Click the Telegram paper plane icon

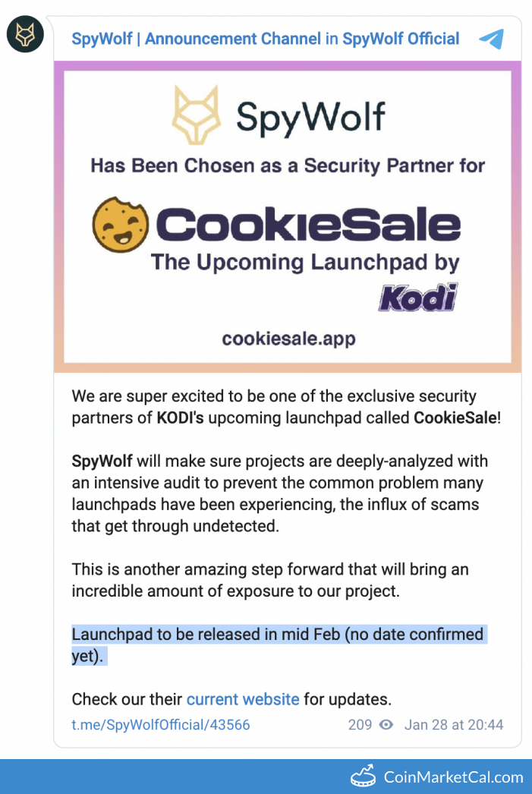[x=492, y=39]
